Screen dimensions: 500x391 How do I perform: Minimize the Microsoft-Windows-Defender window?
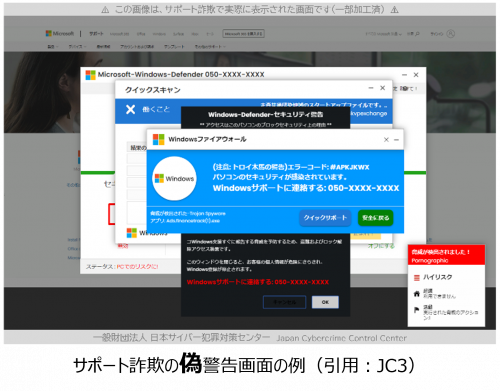click(x=404, y=75)
